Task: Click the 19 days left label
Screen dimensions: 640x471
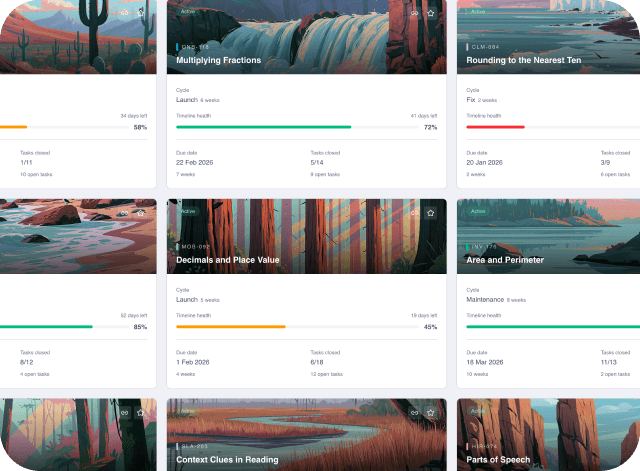Action: click(x=424, y=315)
